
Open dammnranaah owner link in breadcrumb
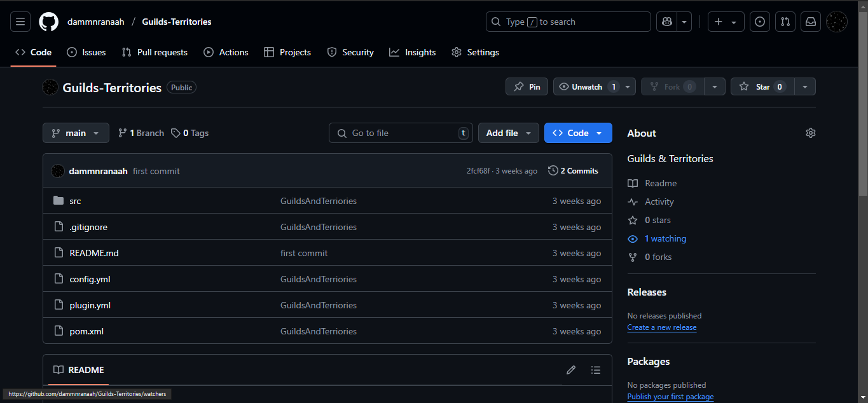point(96,22)
